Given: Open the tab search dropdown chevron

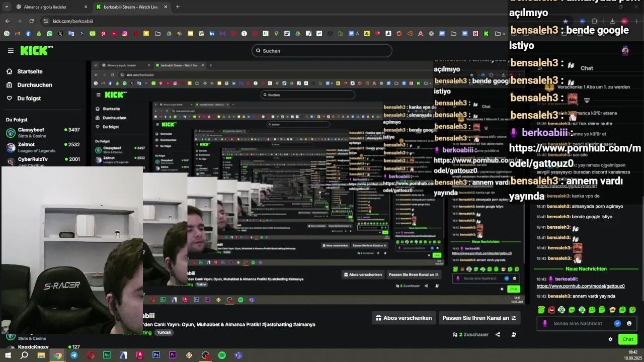Looking at the screenshot, I should click(7, 7).
